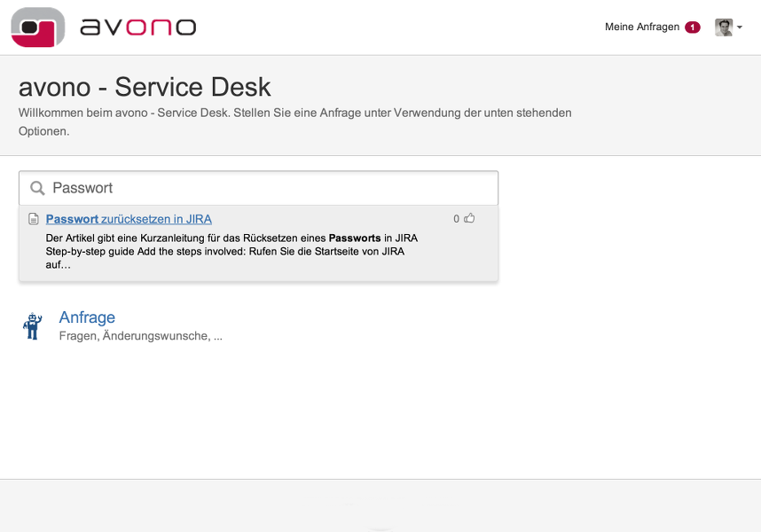Viewport: 761px width, 532px height.
Task: Open the Anfrage request type
Action: click(x=87, y=317)
